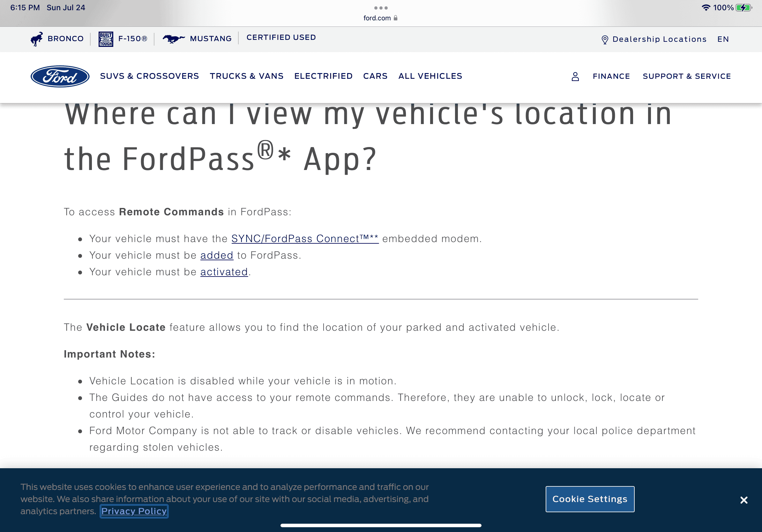Open the CARS dropdown
The image size is (762, 532).
click(375, 76)
